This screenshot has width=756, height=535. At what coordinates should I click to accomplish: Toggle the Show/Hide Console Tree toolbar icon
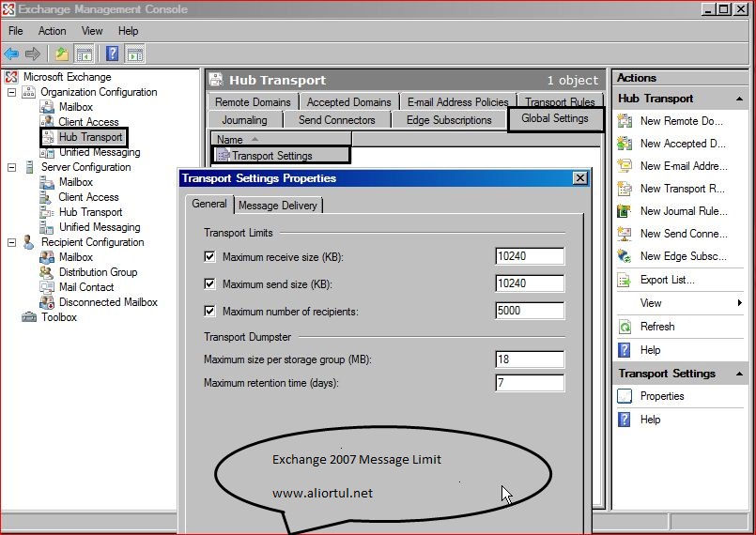(85, 54)
